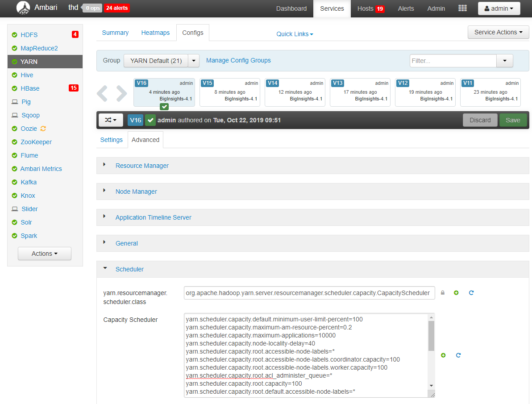Viewport: 532px width, 404px height.
Task: Open the sidebar Actions dropdown
Action: (45, 254)
